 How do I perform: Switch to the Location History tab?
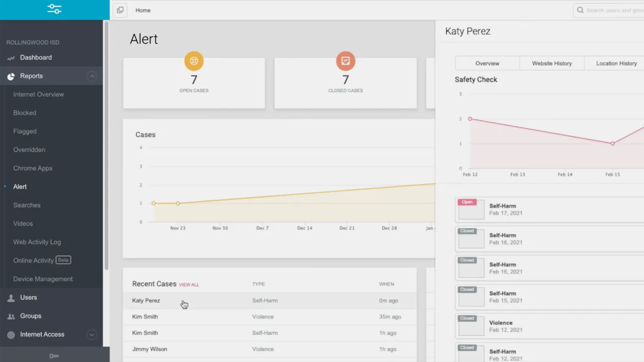point(616,64)
